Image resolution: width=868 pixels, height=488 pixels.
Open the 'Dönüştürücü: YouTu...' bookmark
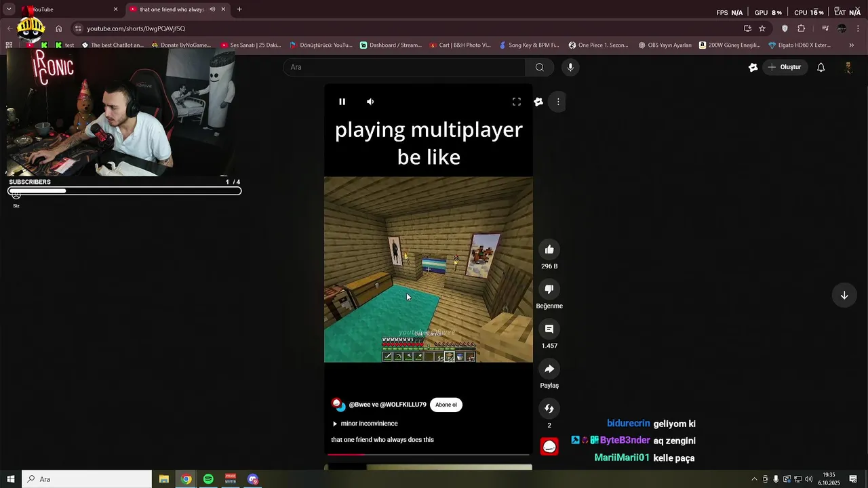click(321, 45)
